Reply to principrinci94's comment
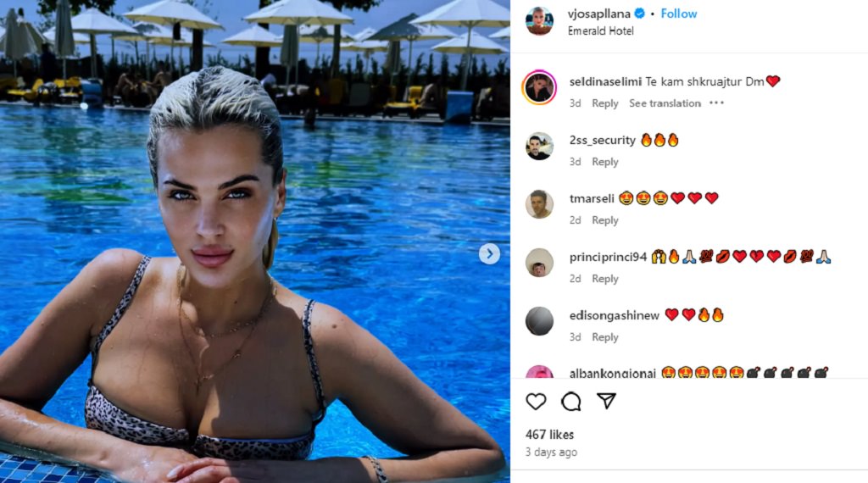The height and width of the screenshot is (483, 868). click(605, 279)
